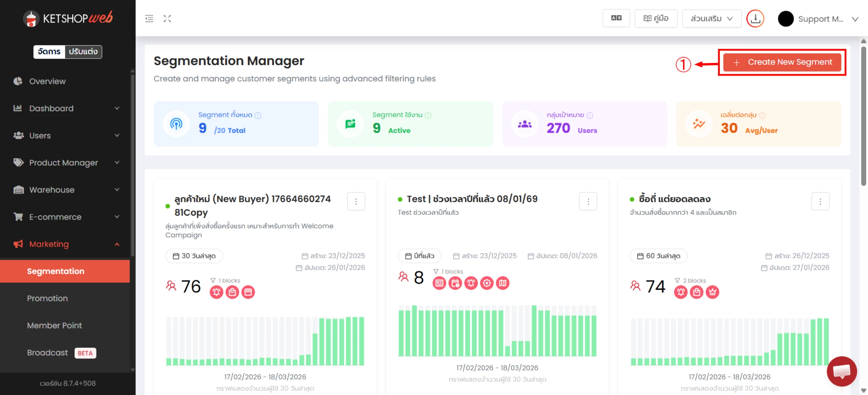Click info icon next to Segment ทั้งหมด

pyautogui.click(x=258, y=115)
